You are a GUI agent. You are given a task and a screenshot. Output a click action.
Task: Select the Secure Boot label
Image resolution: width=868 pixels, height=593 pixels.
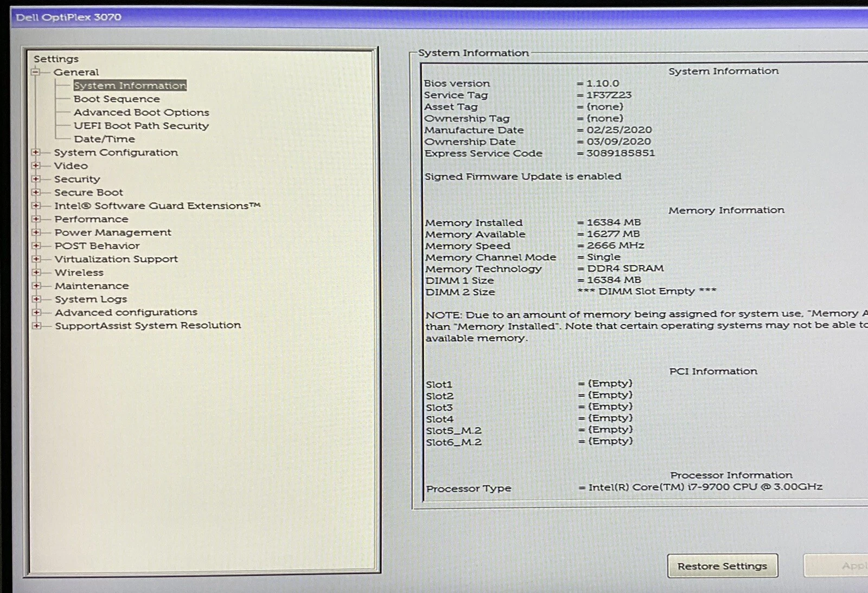(x=88, y=192)
